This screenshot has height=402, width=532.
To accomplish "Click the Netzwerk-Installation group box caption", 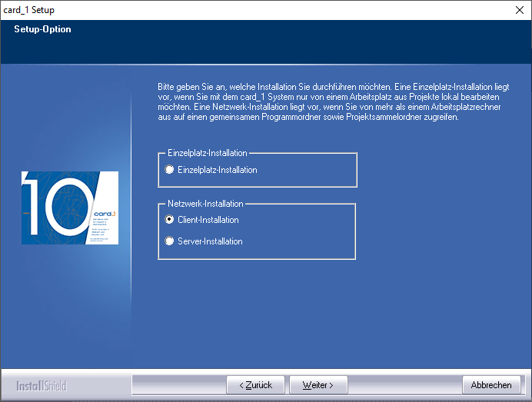I will [205, 204].
